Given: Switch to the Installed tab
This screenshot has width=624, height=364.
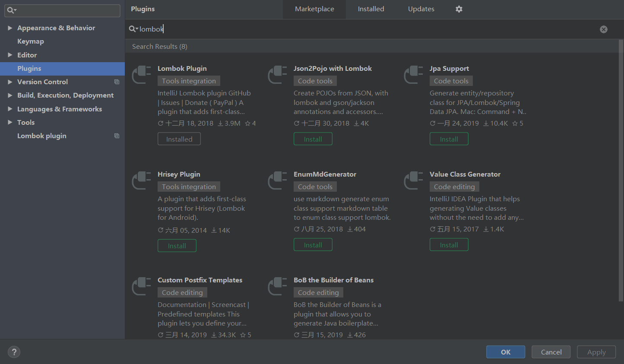Looking at the screenshot, I should 371,9.
